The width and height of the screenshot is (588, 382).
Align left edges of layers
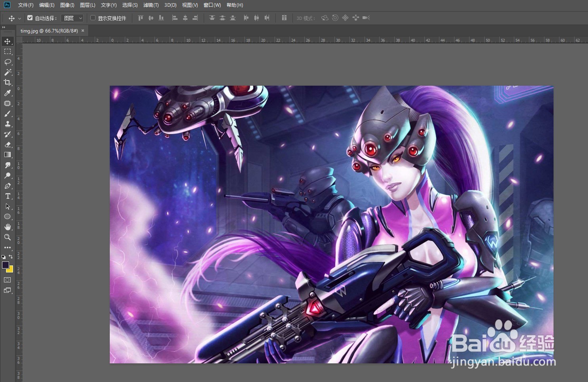pos(175,18)
